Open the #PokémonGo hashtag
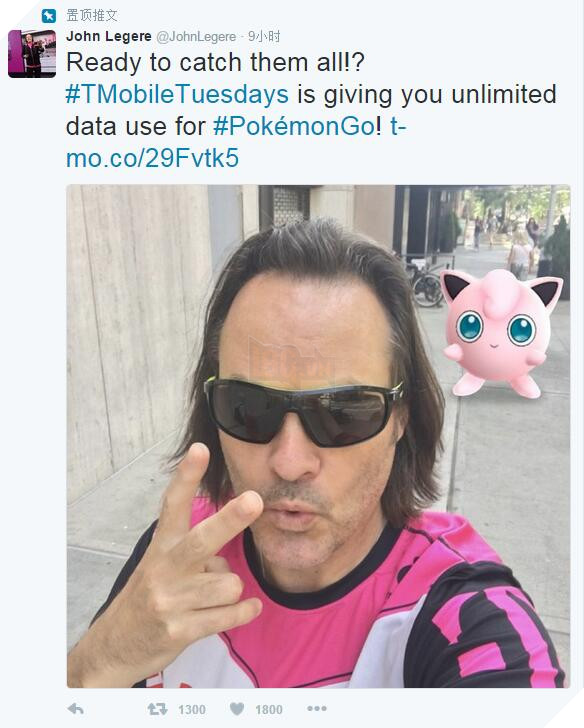Viewport: 584px width, 728px height. tap(294, 126)
